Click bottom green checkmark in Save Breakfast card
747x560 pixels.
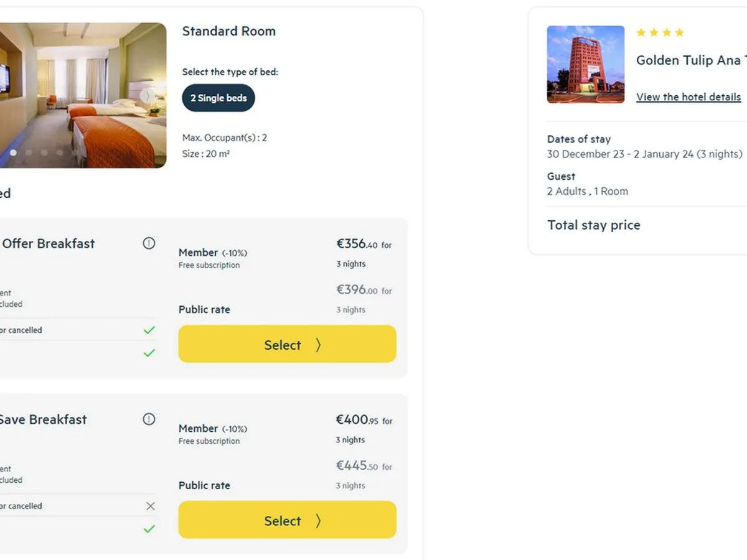[149, 530]
